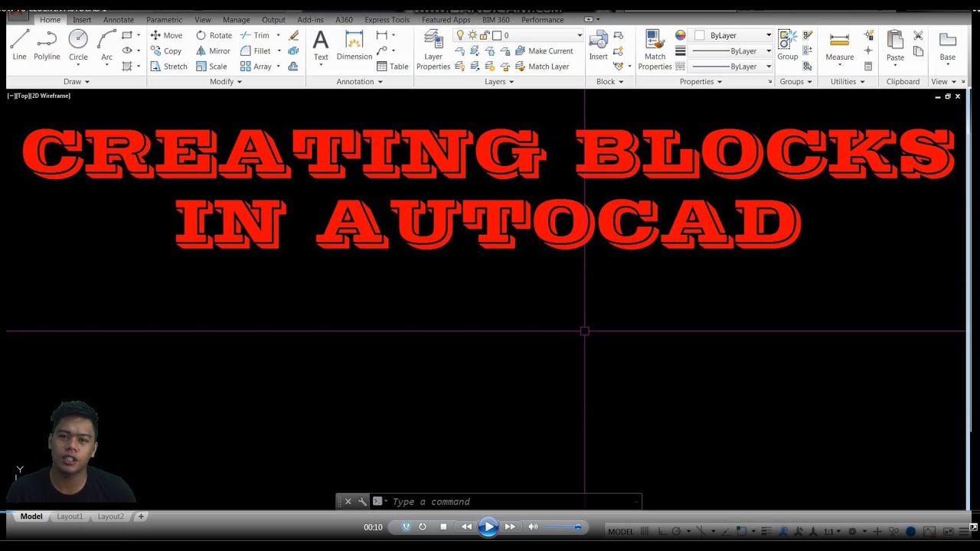This screenshot has height=551, width=980.
Task: Insert a Table
Action: click(393, 67)
